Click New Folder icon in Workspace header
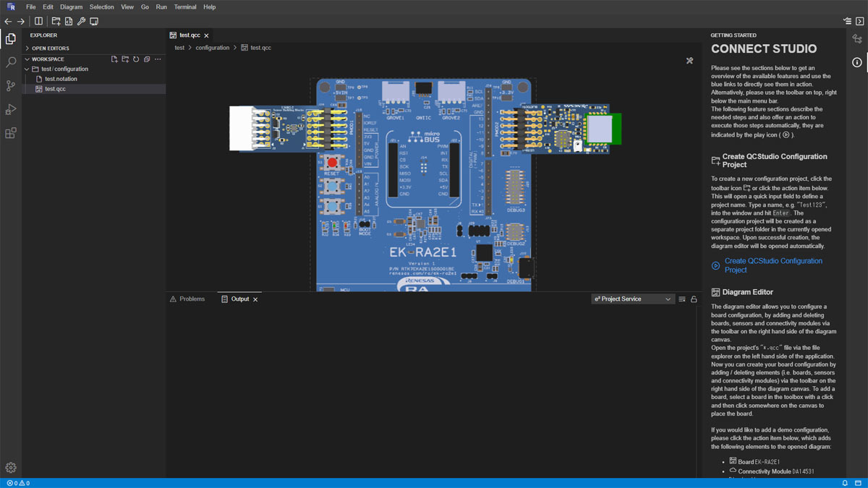The width and height of the screenshot is (868, 488). [125, 59]
